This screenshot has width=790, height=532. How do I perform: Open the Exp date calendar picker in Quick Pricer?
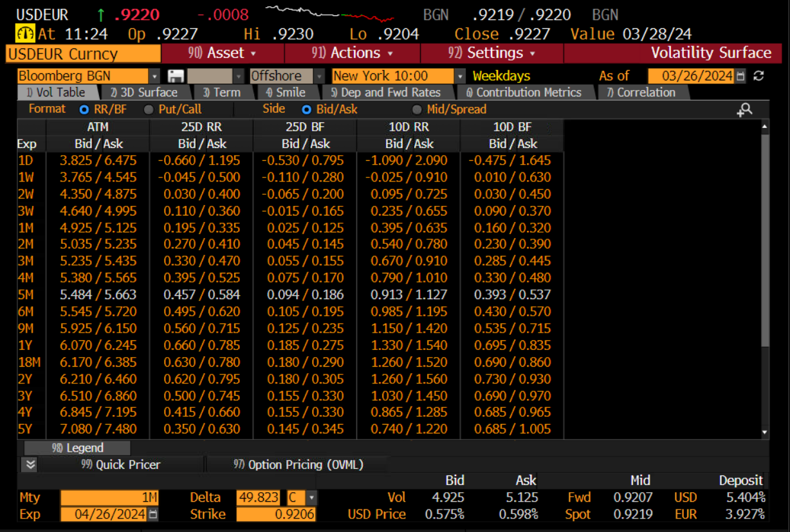point(153,514)
